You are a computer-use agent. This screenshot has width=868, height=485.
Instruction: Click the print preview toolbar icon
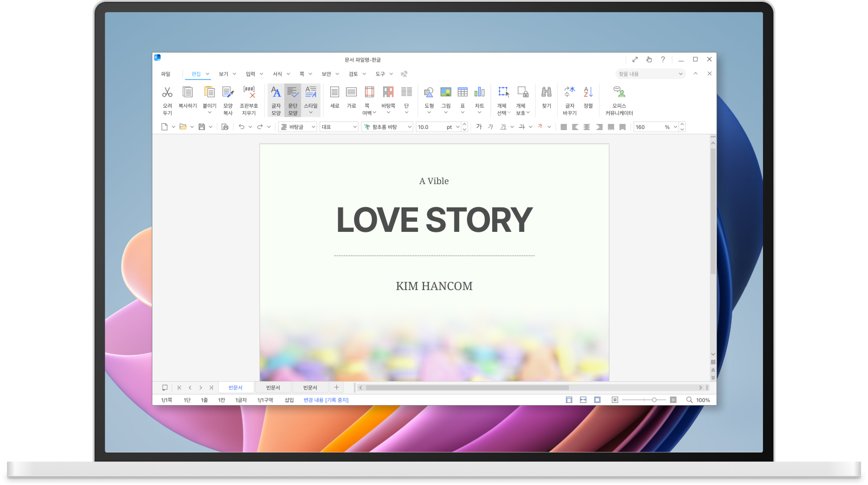pyautogui.click(x=225, y=127)
